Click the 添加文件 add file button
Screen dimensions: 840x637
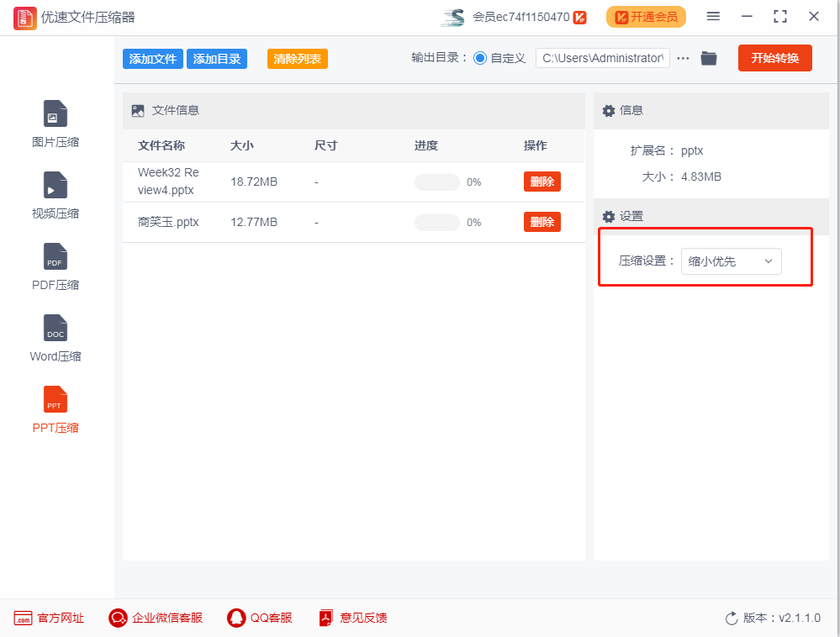152,59
